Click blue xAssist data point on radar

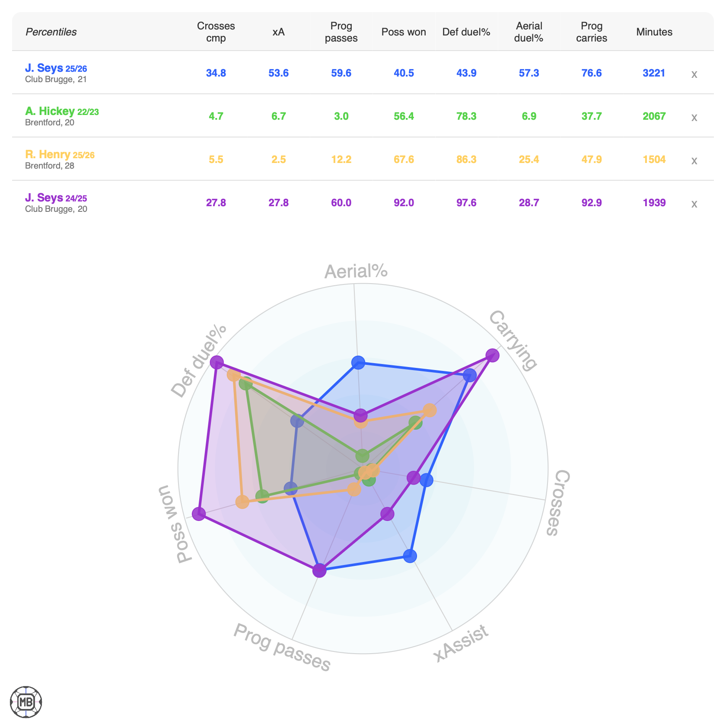tap(410, 556)
